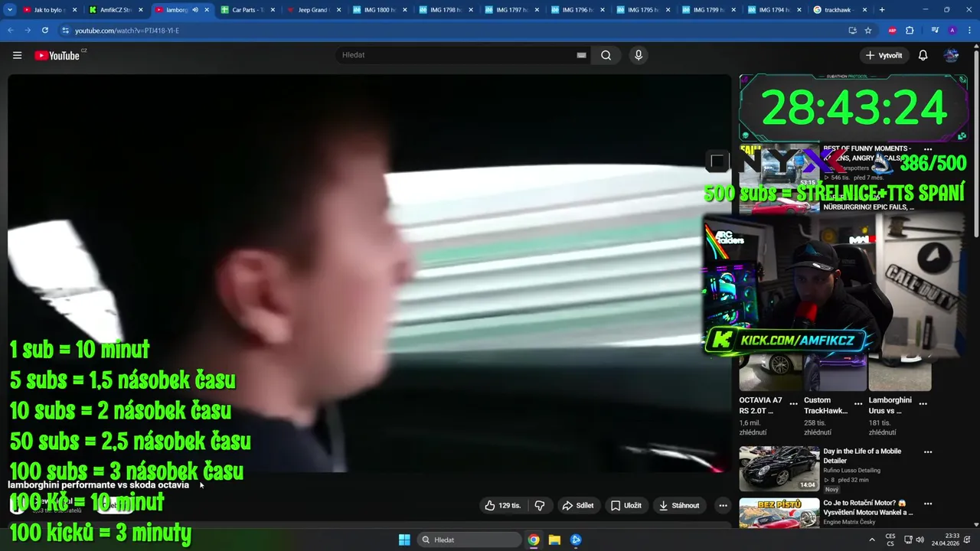
Task: Mute audio on the lamborghini tab
Action: pos(195,10)
